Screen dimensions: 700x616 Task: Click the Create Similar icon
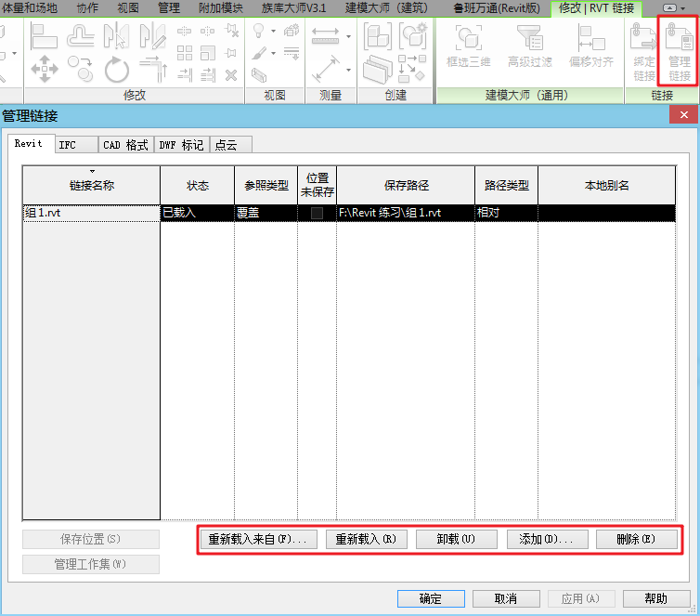coord(411,70)
